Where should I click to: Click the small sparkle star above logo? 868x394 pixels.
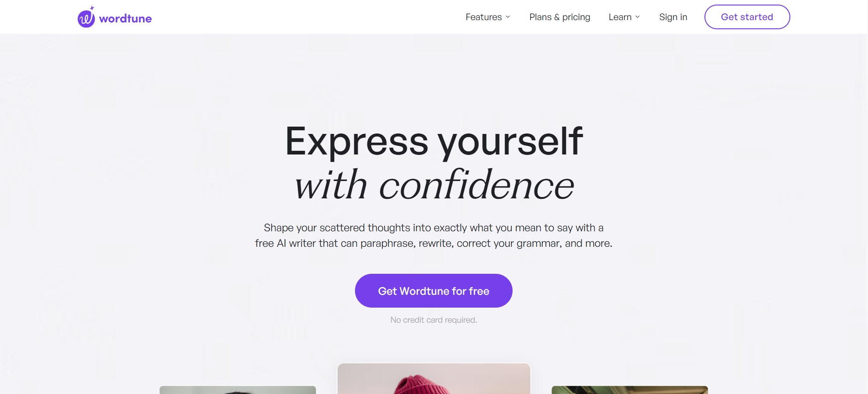click(x=92, y=8)
